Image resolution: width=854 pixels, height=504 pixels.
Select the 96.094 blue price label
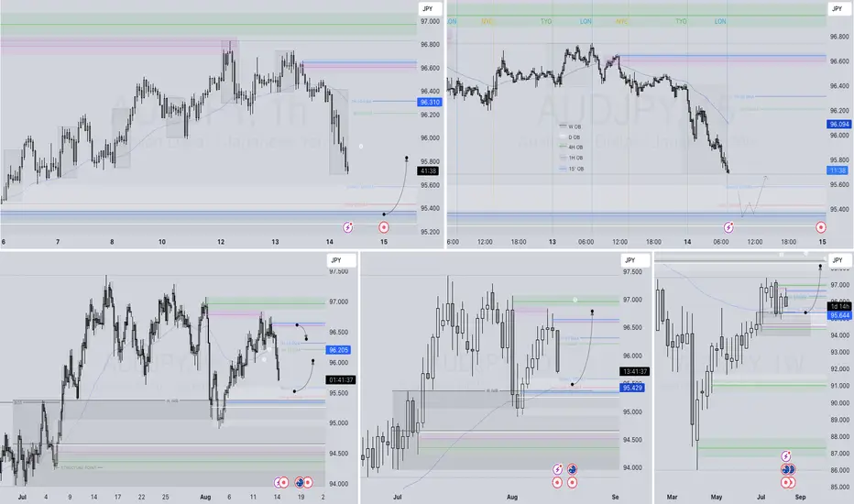pos(838,125)
